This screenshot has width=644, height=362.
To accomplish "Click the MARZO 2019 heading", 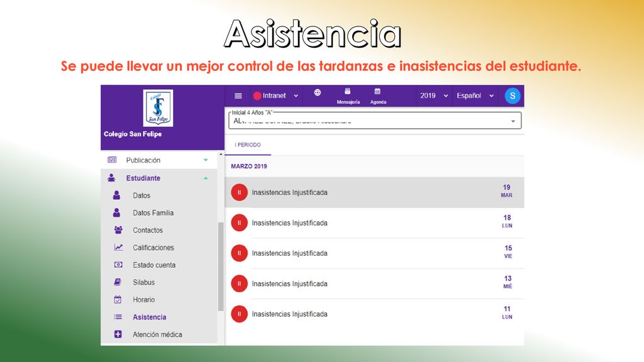I will 249,166.
